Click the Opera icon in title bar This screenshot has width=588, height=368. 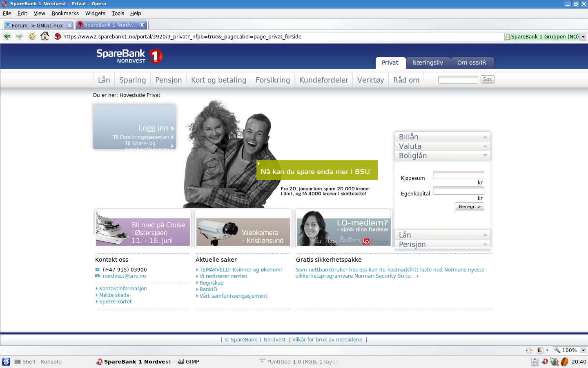click(4, 4)
